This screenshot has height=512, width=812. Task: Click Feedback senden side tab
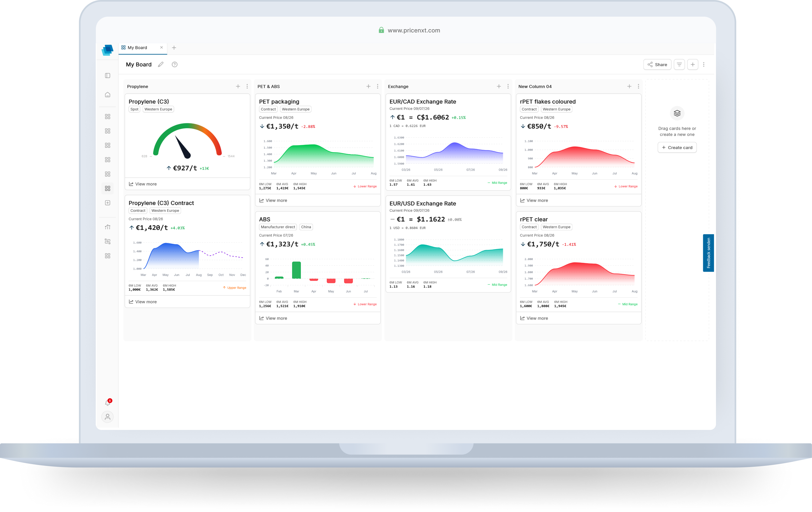click(x=708, y=253)
